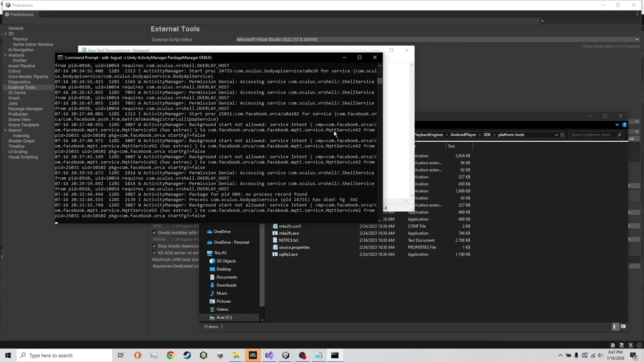The height and width of the screenshot is (362, 644).
Task: Refresh the platform-tools folder view
Action: tap(562, 135)
